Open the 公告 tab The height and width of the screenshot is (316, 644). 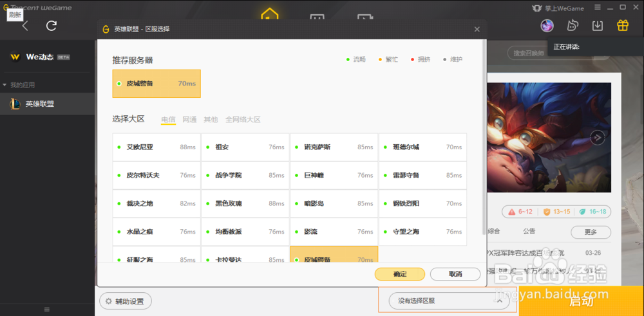pyautogui.click(x=529, y=231)
